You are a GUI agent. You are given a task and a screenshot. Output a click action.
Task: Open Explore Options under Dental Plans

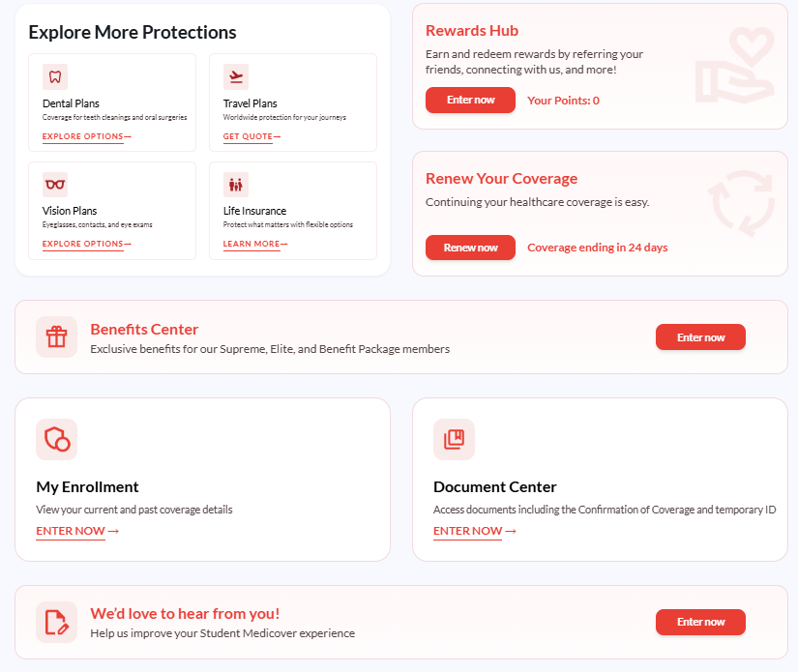[86, 136]
